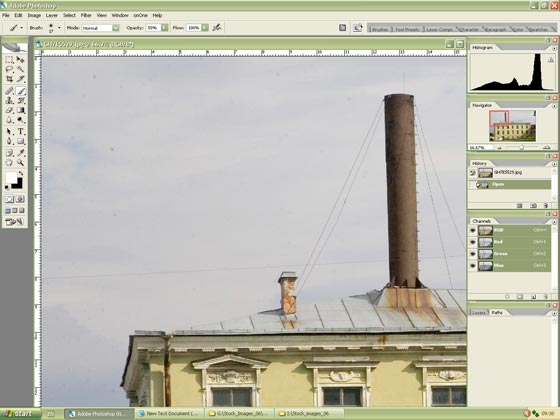Open the Brush preset picker dropdown
The image size is (560, 420).
tap(59, 28)
